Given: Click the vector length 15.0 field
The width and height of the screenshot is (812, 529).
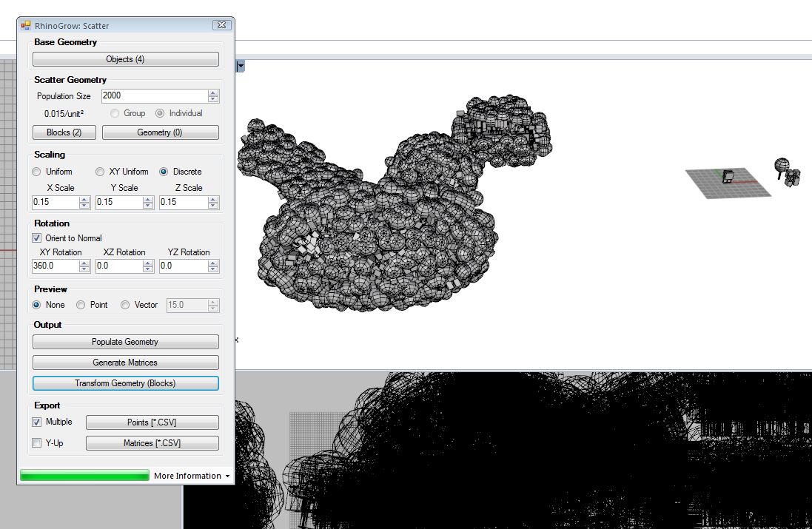Looking at the screenshot, I should [x=187, y=306].
